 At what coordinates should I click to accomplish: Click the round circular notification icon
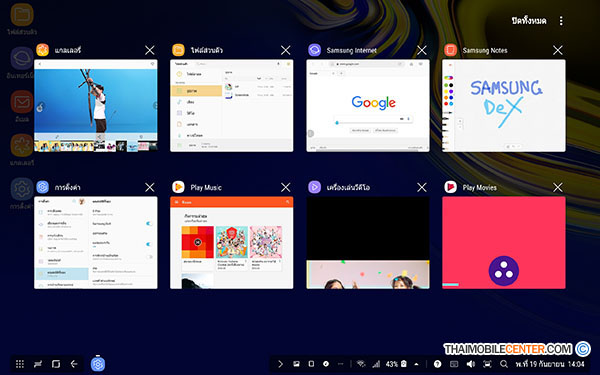326,364
